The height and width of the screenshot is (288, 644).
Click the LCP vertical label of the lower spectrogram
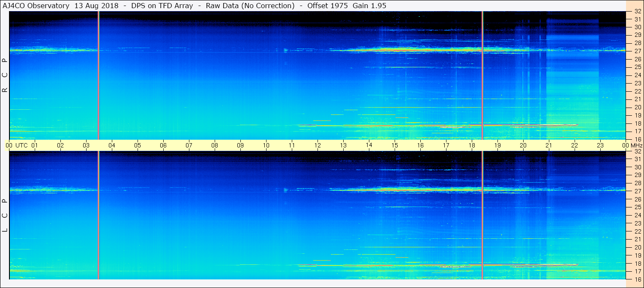point(5,216)
